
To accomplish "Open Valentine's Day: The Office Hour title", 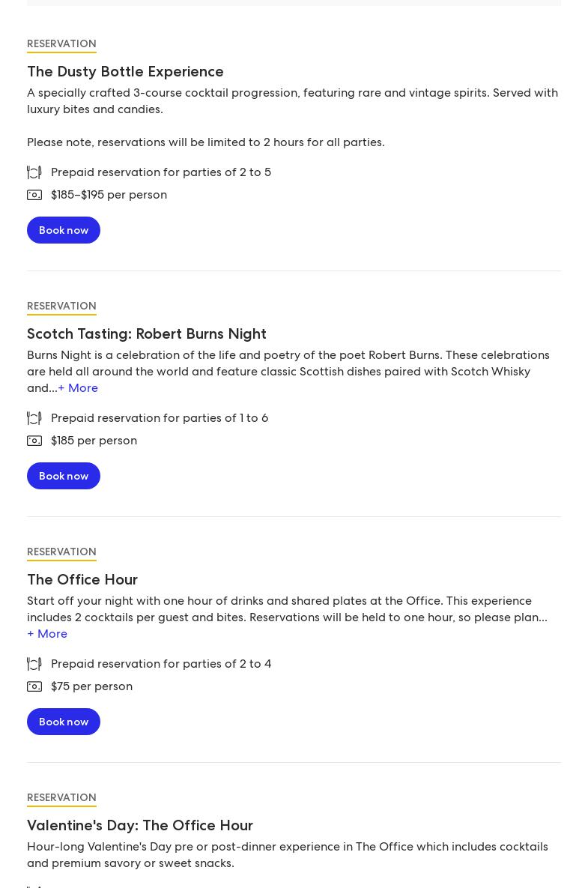I will pos(140,826).
